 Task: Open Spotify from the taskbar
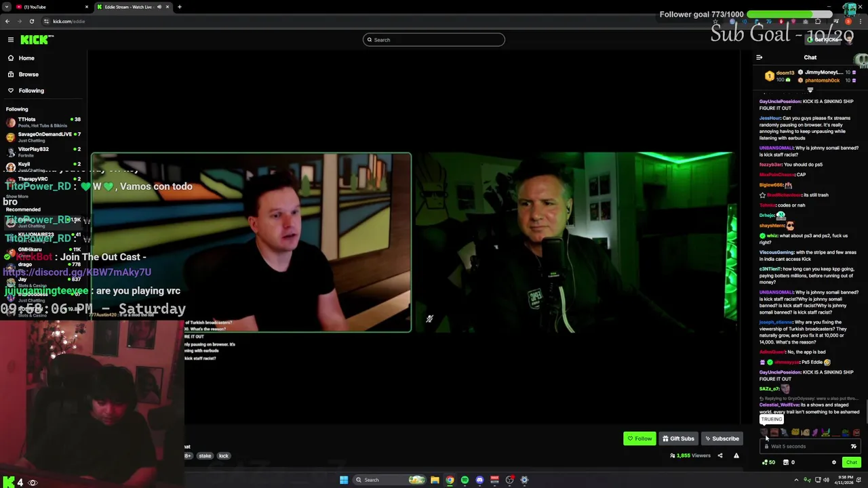(465, 480)
